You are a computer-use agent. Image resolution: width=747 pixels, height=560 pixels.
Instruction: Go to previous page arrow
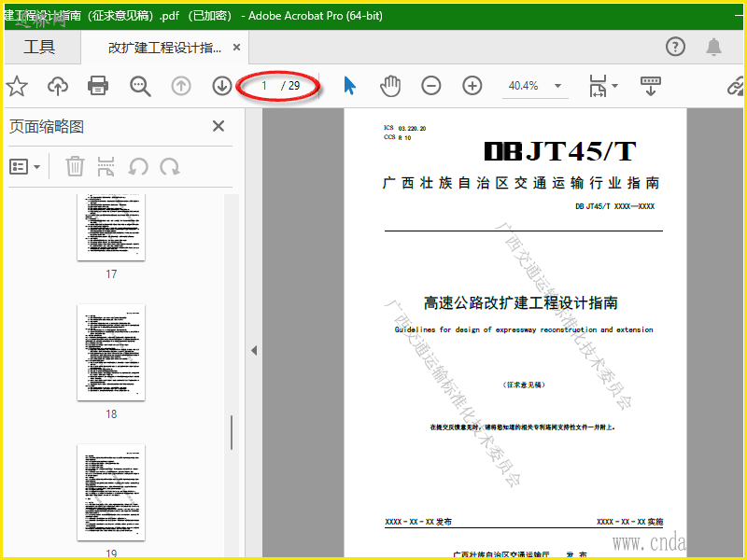point(181,86)
